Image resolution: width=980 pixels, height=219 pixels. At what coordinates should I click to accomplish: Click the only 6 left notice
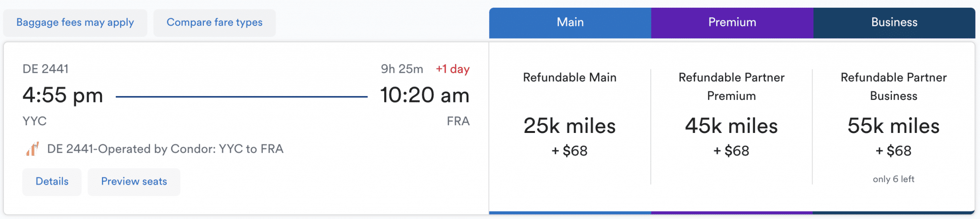(x=893, y=179)
